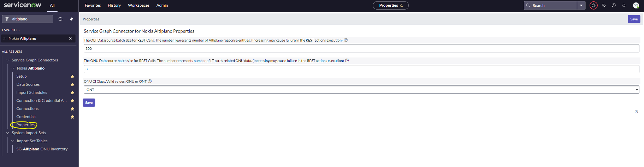
Task: Open Credentials module
Action: [26, 117]
